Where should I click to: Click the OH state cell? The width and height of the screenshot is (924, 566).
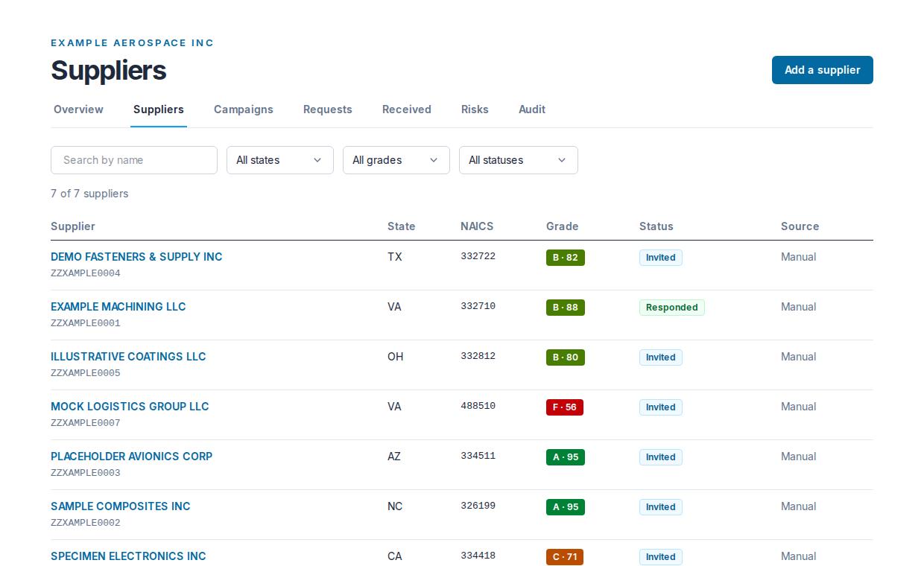396,357
